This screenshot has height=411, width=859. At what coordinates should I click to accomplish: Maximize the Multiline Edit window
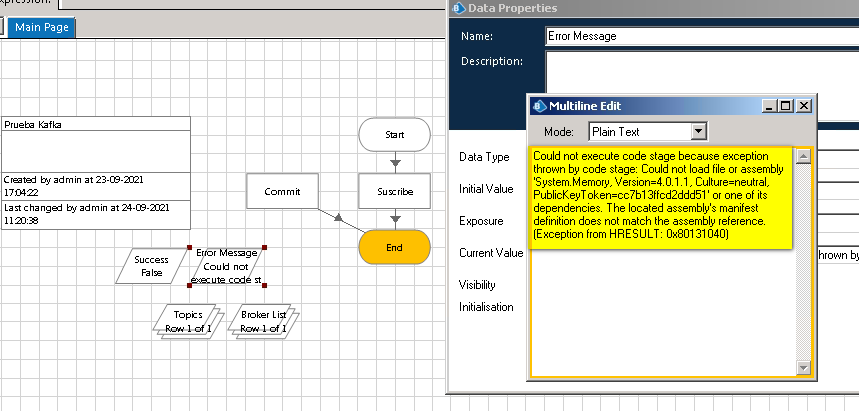[x=786, y=106]
